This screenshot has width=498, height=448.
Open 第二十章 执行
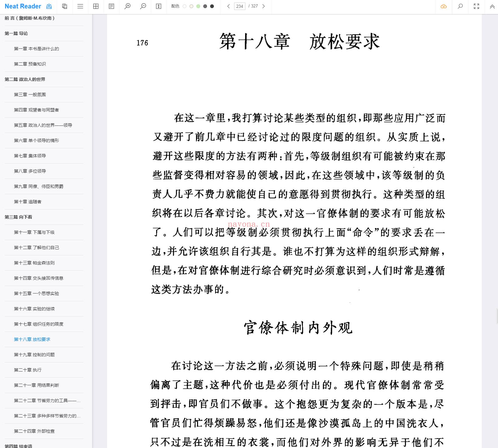tap(28, 370)
